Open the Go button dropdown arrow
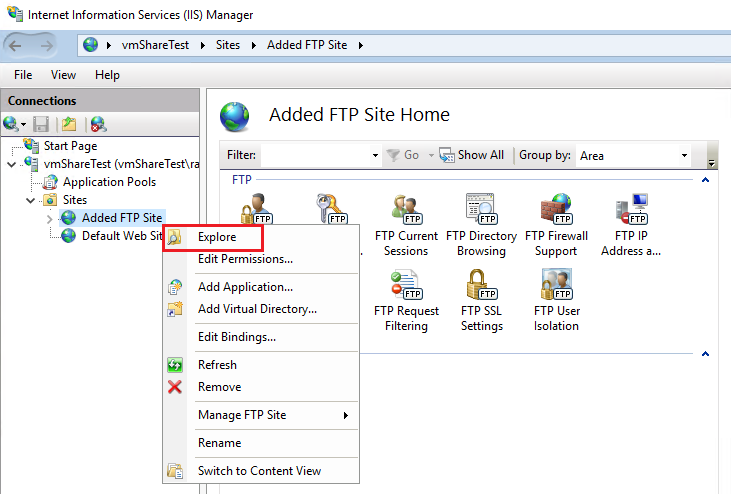Viewport: 731px width, 494px height. tap(431, 155)
